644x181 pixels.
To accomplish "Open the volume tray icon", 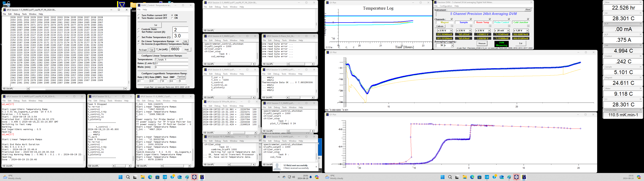I will (x=293, y=177).
